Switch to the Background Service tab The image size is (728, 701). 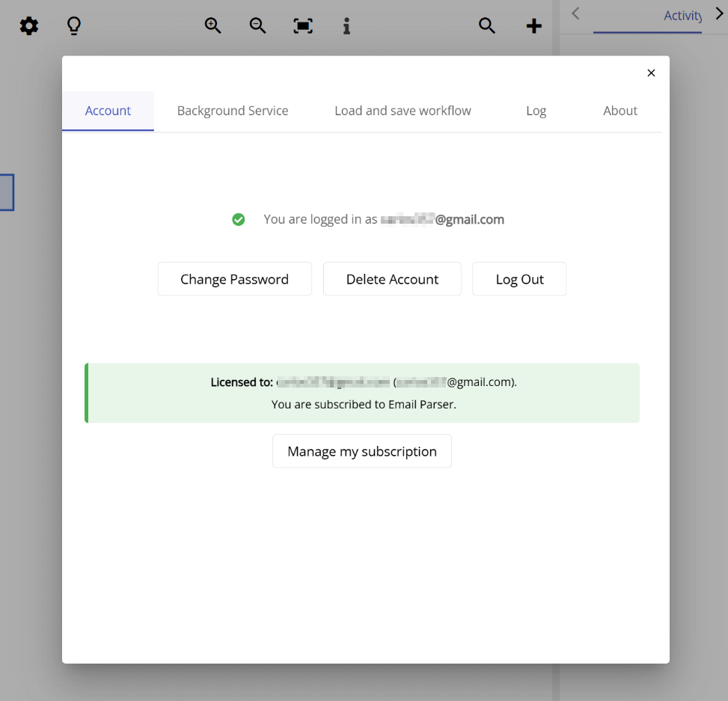(x=232, y=110)
